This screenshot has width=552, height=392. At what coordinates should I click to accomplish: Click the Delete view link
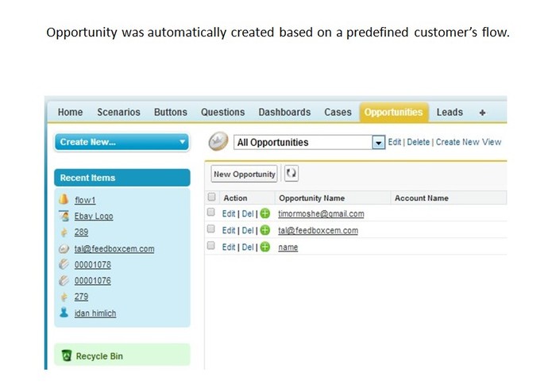[419, 142]
